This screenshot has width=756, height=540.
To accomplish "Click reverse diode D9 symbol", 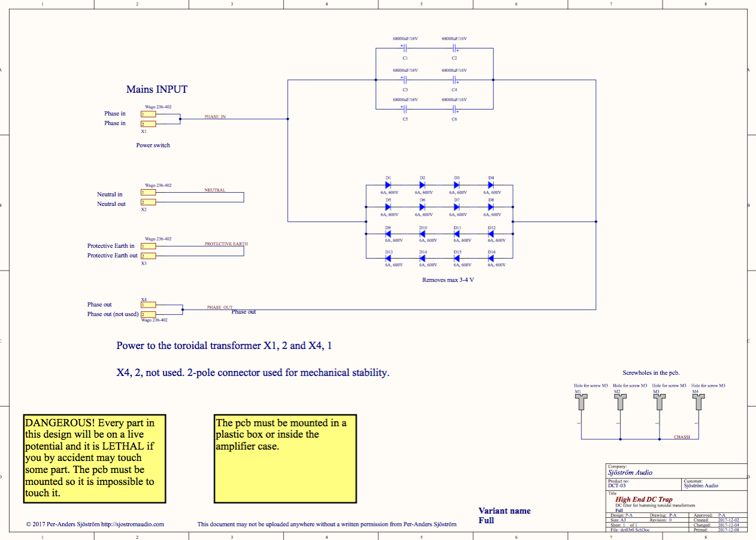I will click(x=388, y=234).
